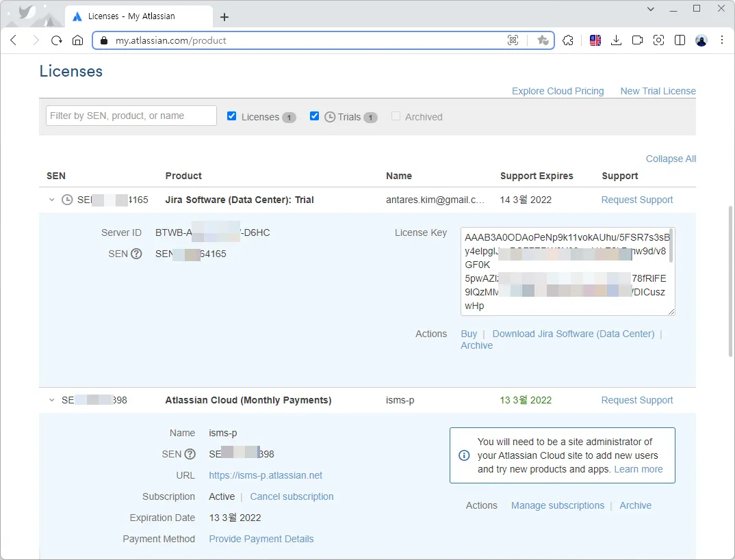
Task: Uncheck the Trials filter checkbox
Action: (315, 116)
